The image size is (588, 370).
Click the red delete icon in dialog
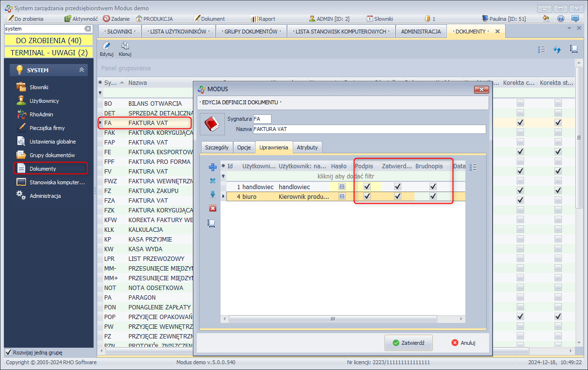tap(212, 208)
